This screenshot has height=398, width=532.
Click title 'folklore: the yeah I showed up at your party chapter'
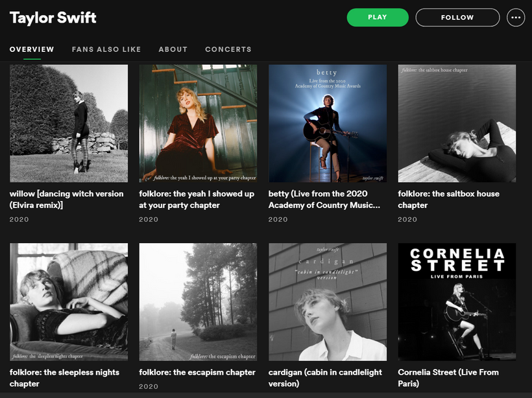coord(197,200)
